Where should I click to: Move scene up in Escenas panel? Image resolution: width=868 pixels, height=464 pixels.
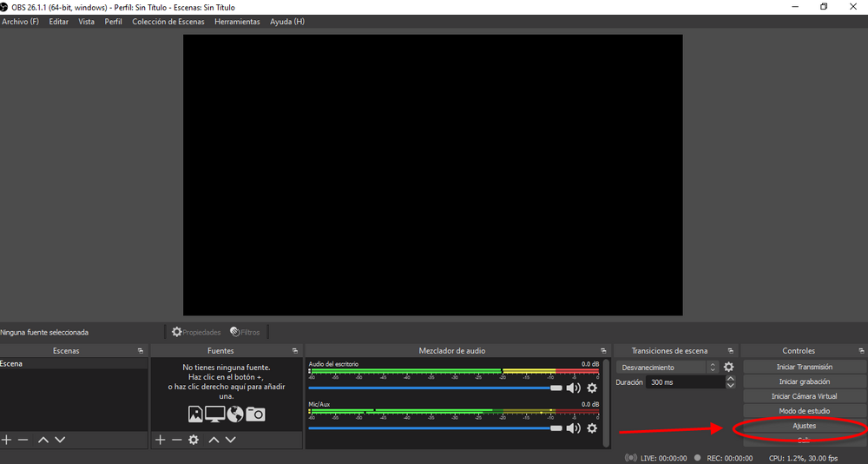point(43,440)
